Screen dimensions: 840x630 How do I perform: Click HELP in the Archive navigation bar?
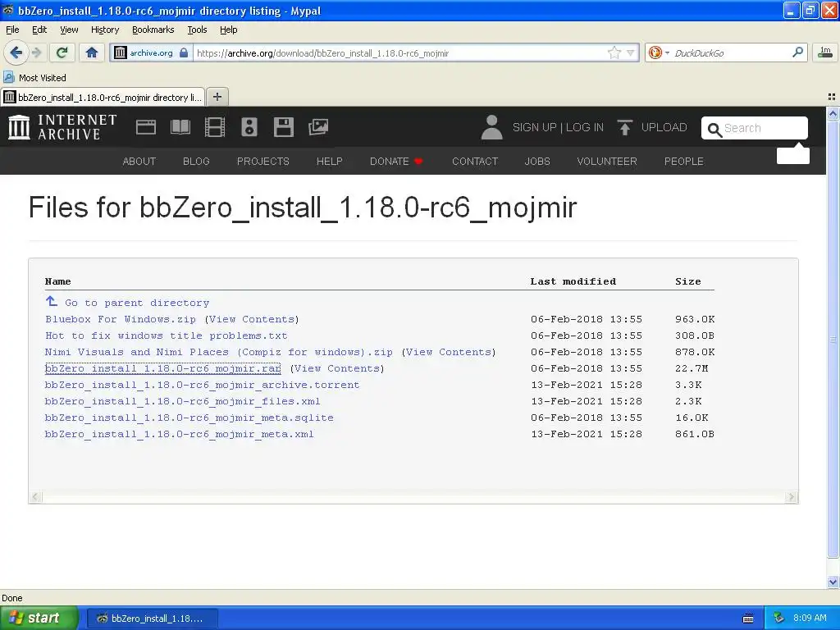pos(330,162)
